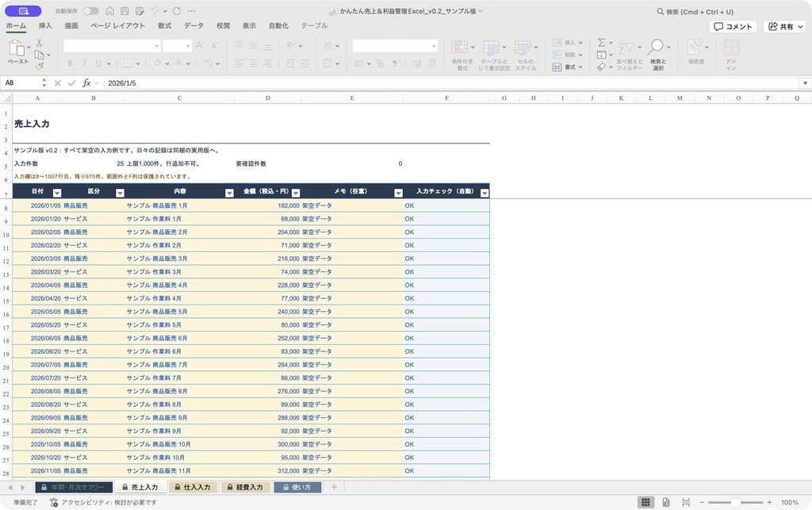Image resolution: width=812 pixels, height=510 pixels.
Task: Click the Font Color letter A icon
Action: (x=178, y=63)
